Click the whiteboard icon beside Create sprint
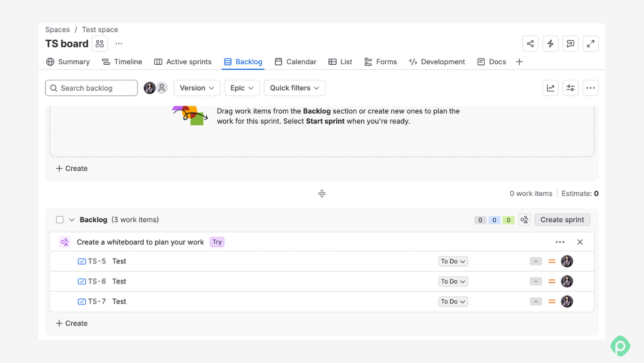The height and width of the screenshot is (363, 644). click(x=524, y=220)
